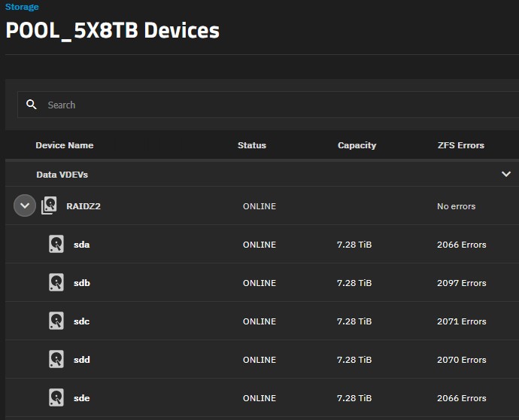Image resolution: width=519 pixels, height=420 pixels.
Task: Click the RAIDZ2 vdev icon
Action: [x=49, y=205]
